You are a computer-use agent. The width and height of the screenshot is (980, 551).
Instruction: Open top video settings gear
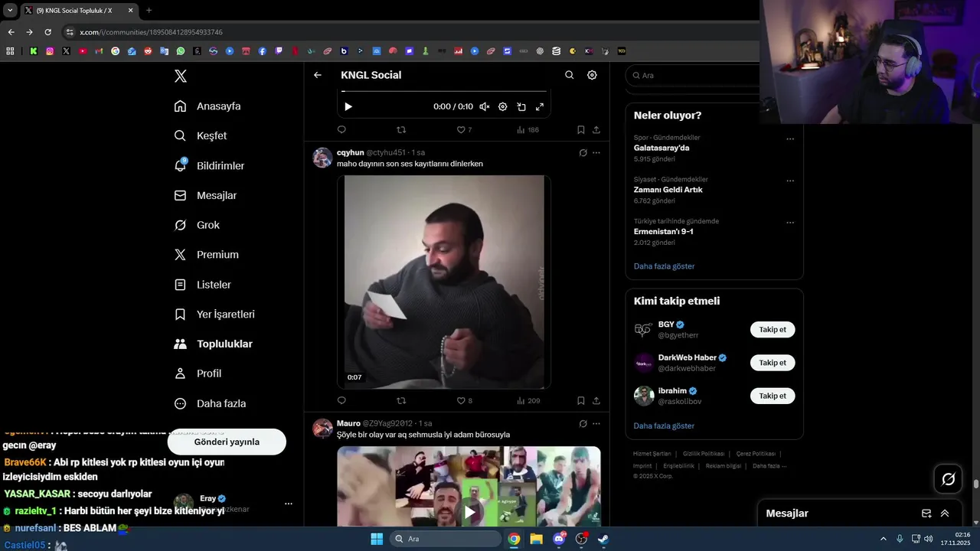point(503,107)
